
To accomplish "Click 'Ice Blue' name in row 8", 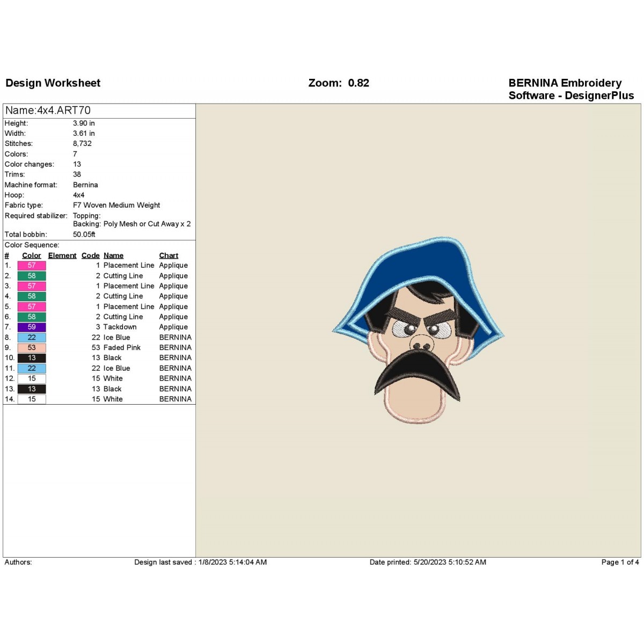I will click(x=116, y=338).
